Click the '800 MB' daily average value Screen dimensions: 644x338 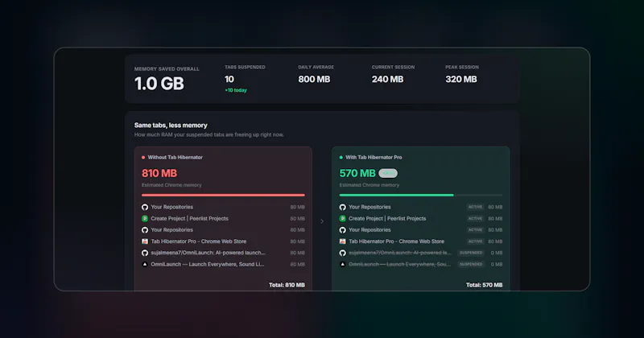click(x=314, y=79)
